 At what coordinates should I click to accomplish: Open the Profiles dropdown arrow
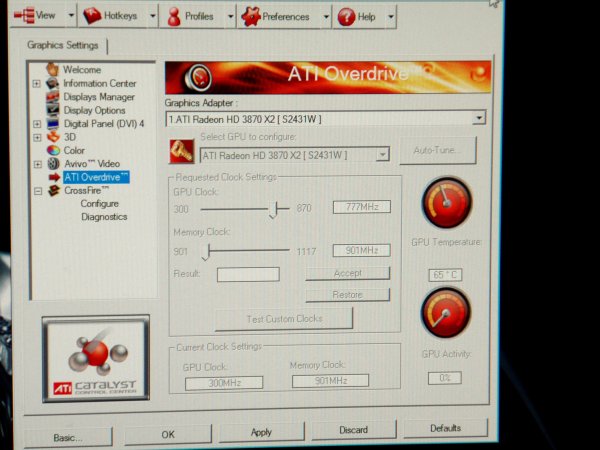(231, 17)
